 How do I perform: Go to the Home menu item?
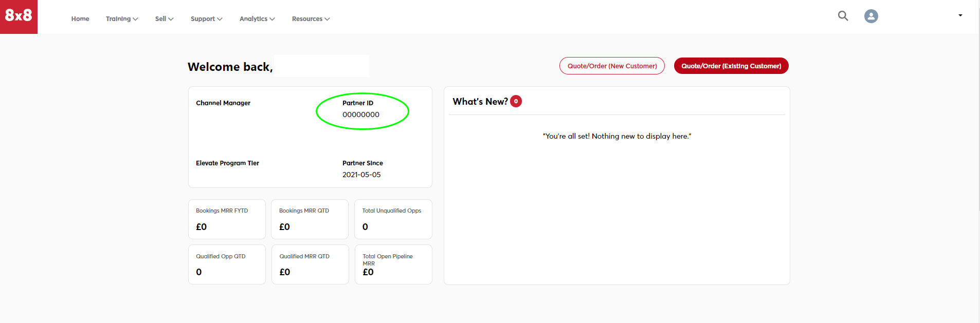[x=80, y=19]
